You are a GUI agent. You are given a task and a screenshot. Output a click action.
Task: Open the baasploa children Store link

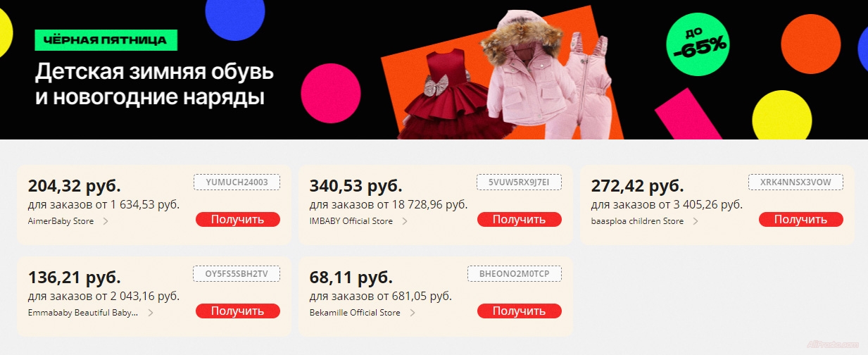(637, 221)
